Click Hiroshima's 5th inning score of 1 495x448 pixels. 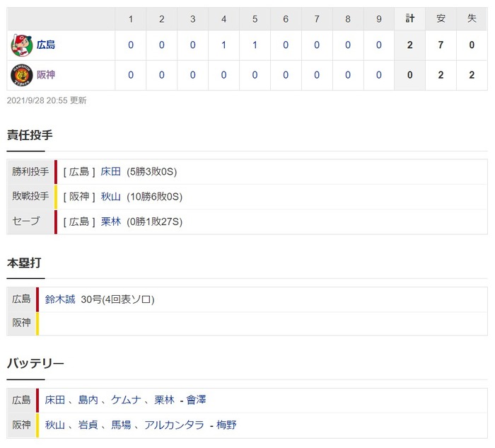point(255,45)
